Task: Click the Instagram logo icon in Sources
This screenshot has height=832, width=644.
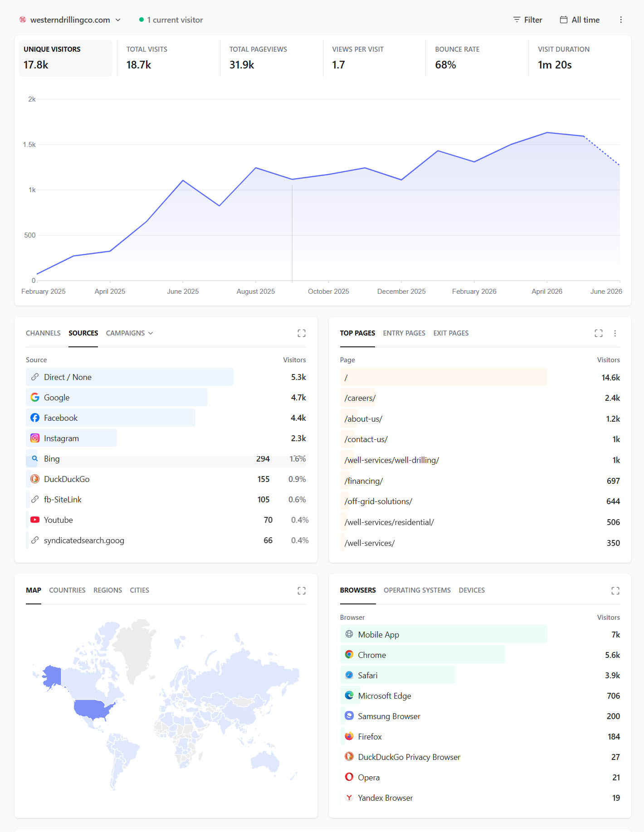Action: pos(35,438)
